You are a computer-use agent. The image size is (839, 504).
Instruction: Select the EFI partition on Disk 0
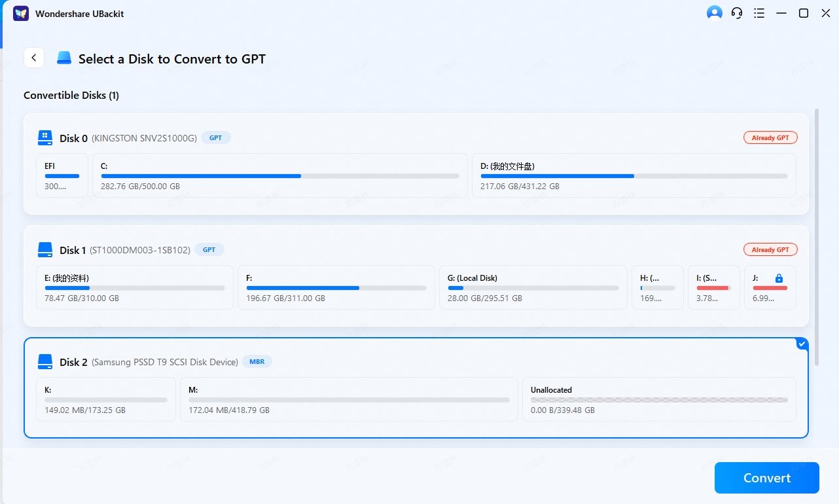(62, 175)
